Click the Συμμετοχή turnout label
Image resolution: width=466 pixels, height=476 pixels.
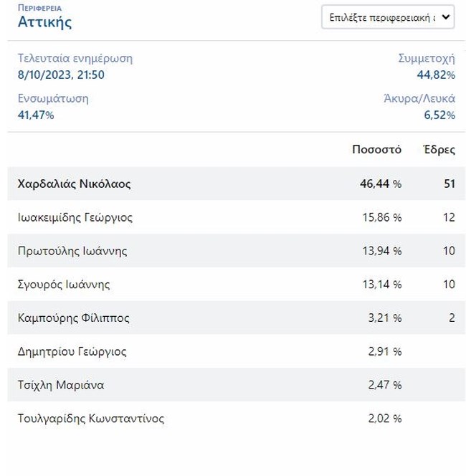(x=426, y=59)
